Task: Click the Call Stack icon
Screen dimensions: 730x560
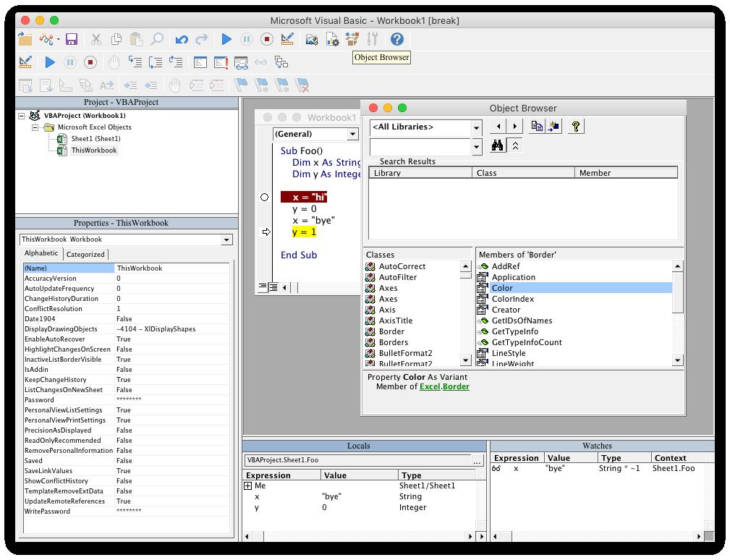Action: [x=281, y=62]
